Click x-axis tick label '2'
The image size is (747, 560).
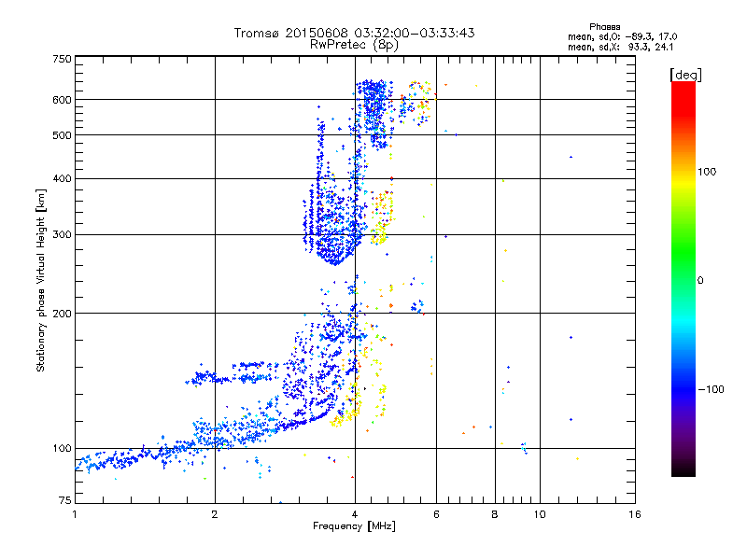click(215, 514)
